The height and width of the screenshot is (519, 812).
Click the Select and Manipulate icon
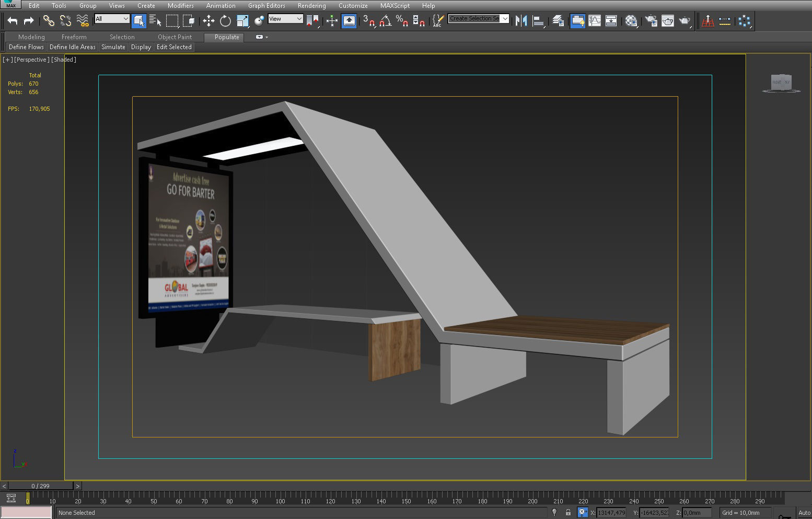(332, 21)
